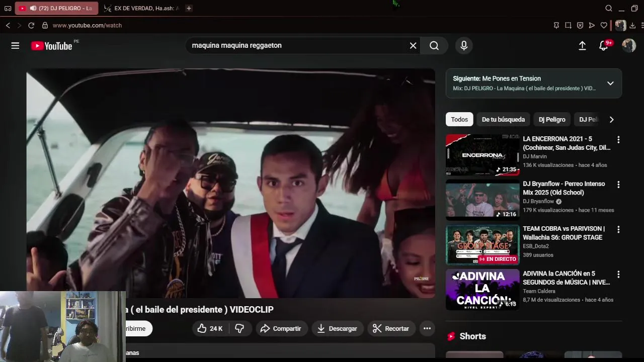Open a new tab with the plus button
The height and width of the screenshot is (362, 644).
click(189, 8)
